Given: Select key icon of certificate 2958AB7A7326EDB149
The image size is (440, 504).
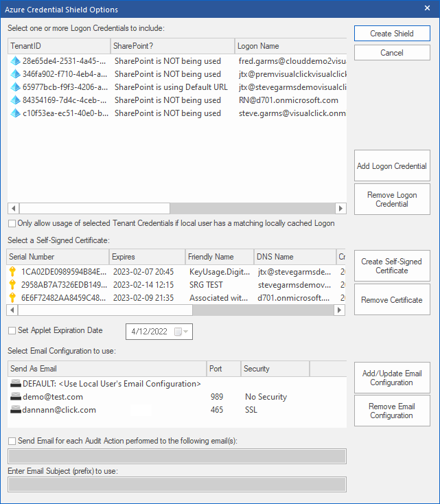Looking at the screenshot, I should (x=13, y=285).
